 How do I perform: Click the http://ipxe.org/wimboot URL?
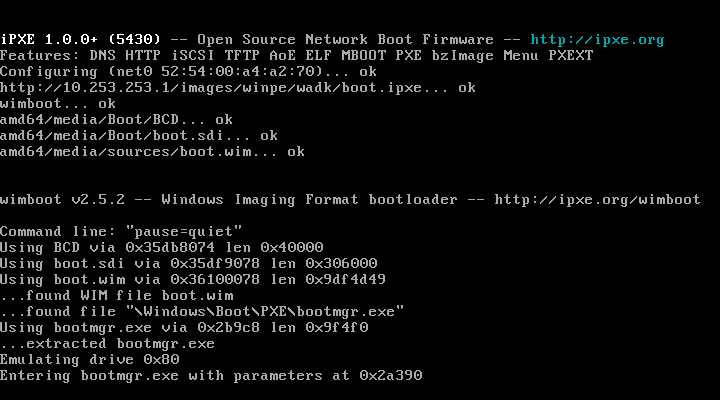click(x=597, y=200)
